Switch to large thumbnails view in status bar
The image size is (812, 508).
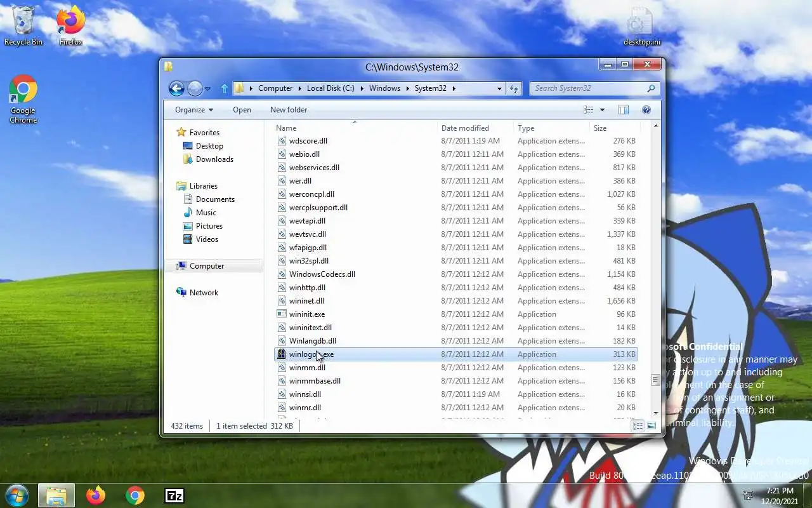click(652, 425)
